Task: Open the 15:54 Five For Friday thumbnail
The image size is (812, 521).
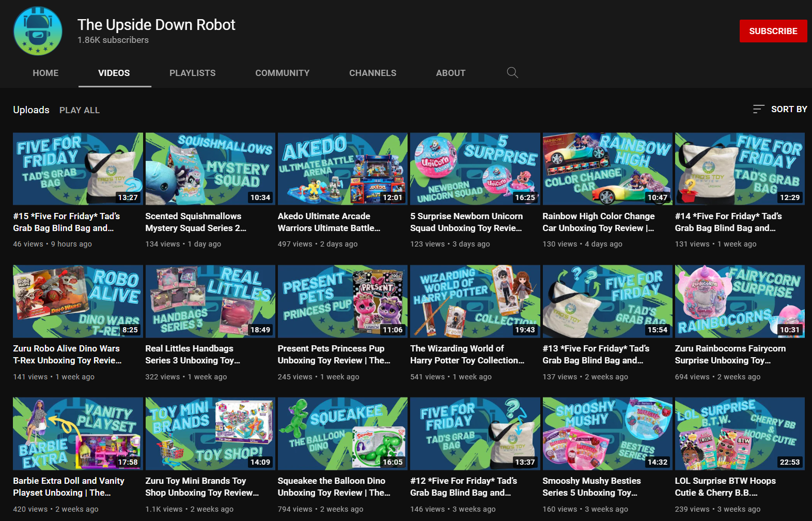Action: [x=607, y=301]
